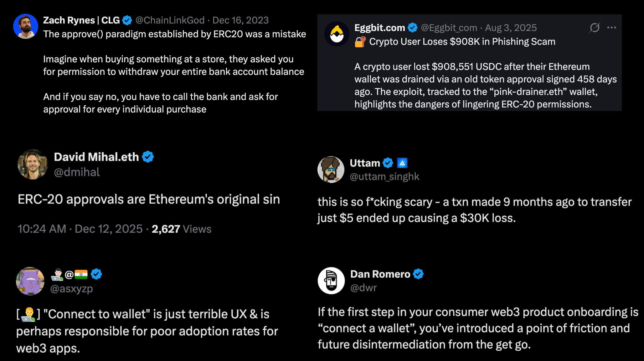This screenshot has height=361, width=644.
Task: Click the lock emoji in Eggbit's headline
Action: point(360,41)
